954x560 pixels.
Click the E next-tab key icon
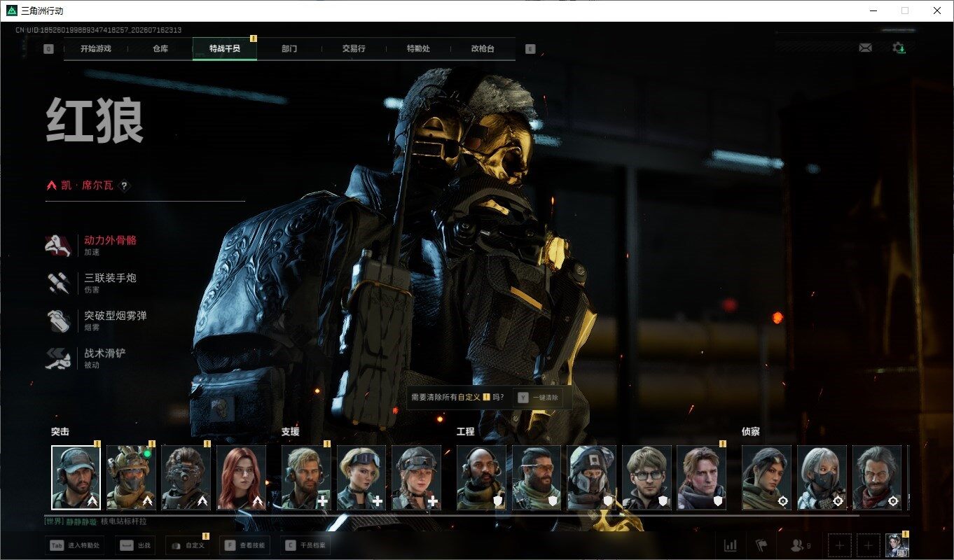tap(530, 49)
